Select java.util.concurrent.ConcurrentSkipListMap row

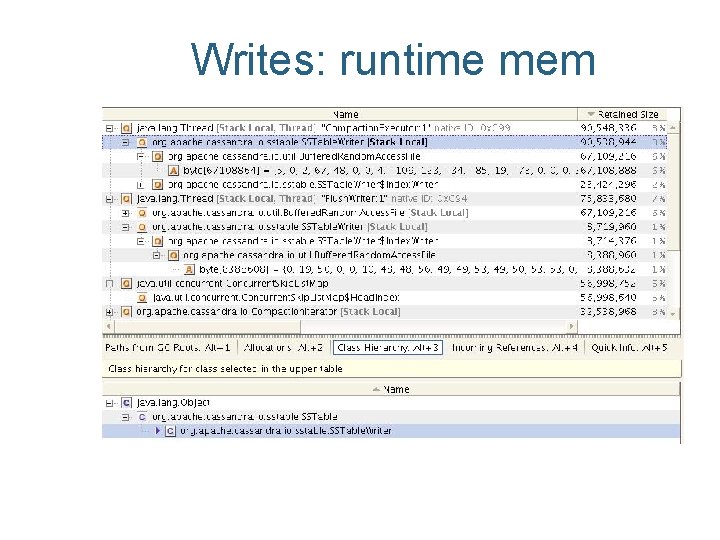pyautogui.click(x=232, y=284)
